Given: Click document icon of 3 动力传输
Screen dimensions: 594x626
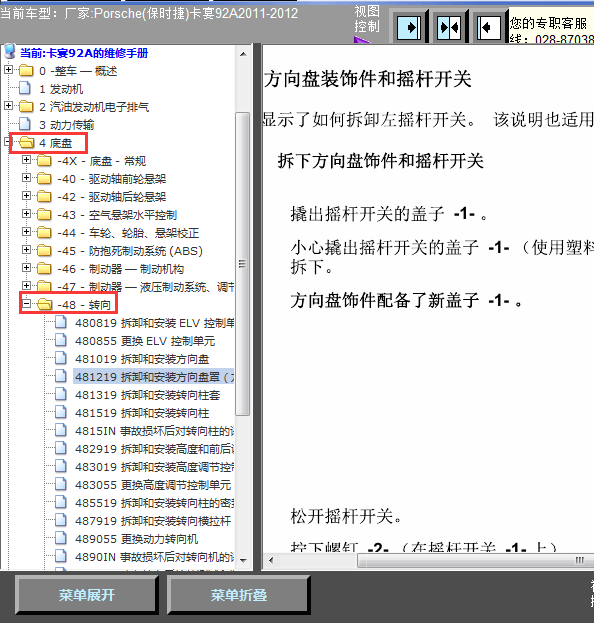Looking at the screenshot, I should 25,124.
